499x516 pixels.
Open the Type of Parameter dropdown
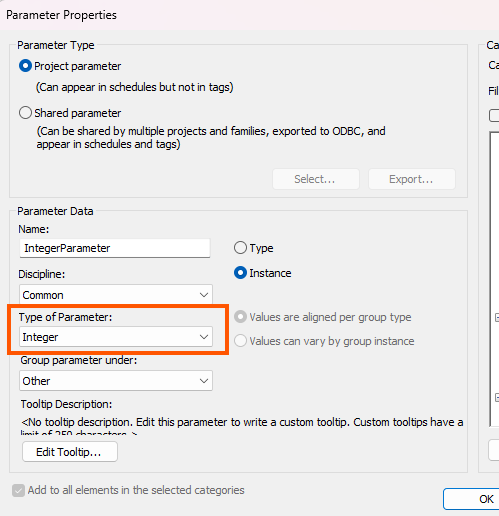click(x=116, y=337)
